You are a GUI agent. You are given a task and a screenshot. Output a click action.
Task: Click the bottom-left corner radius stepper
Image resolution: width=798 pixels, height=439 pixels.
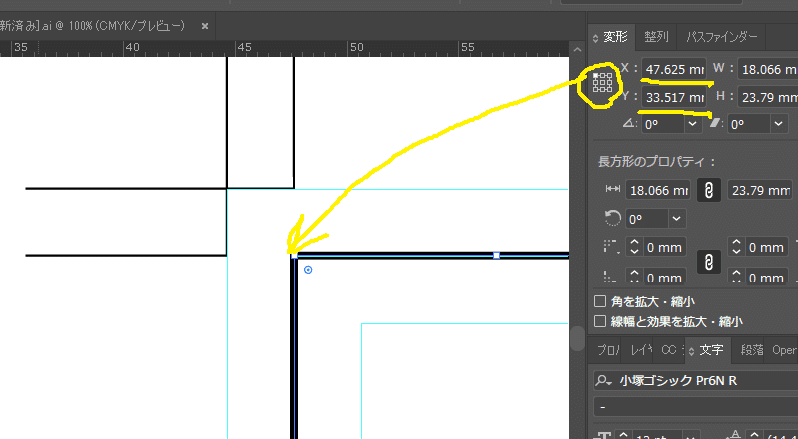point(634,277)
